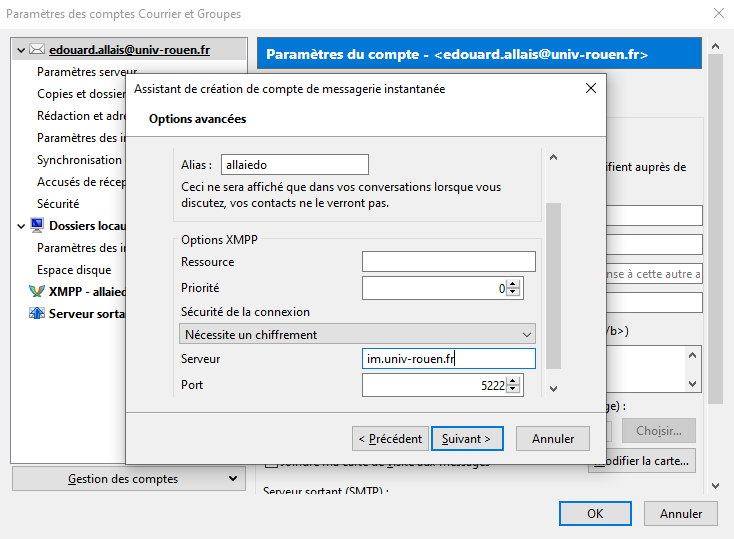
Task: Increase the Priorité value with up arrow
Action: click(514, 284)
